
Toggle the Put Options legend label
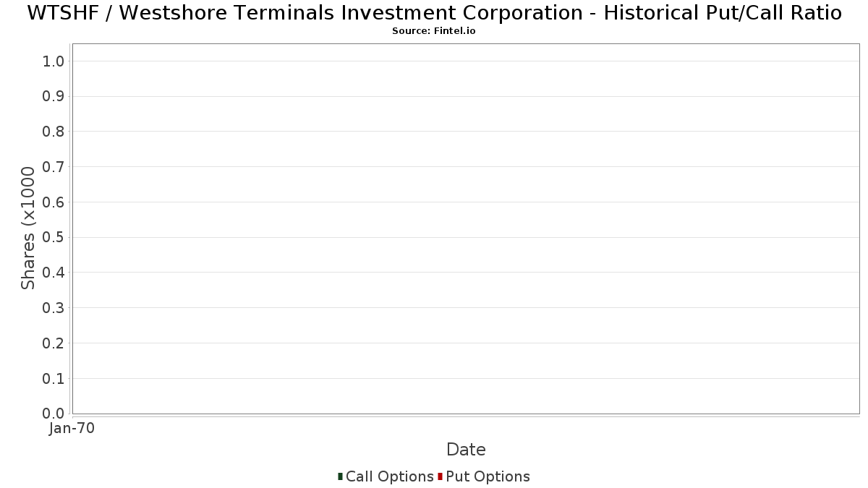pyautogui.click(x=488, y=476)
